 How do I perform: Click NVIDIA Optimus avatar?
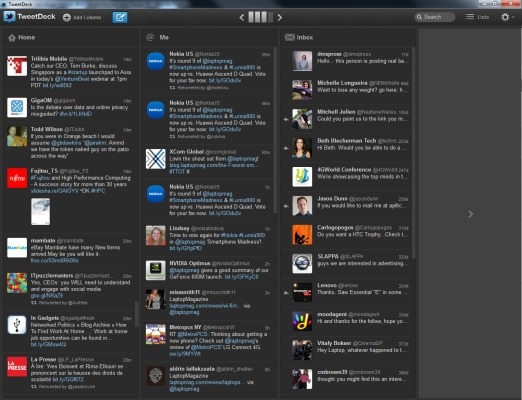[x=156, y=270]
